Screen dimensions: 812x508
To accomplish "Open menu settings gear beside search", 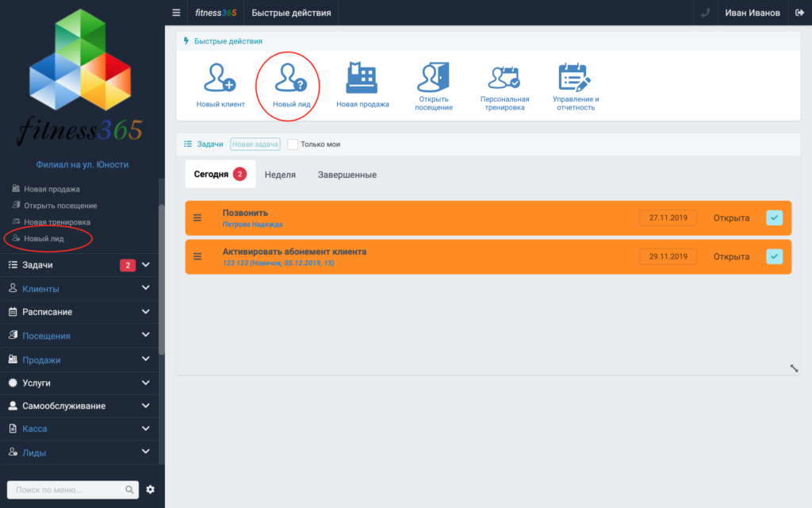I will click(x=150, y=489).
